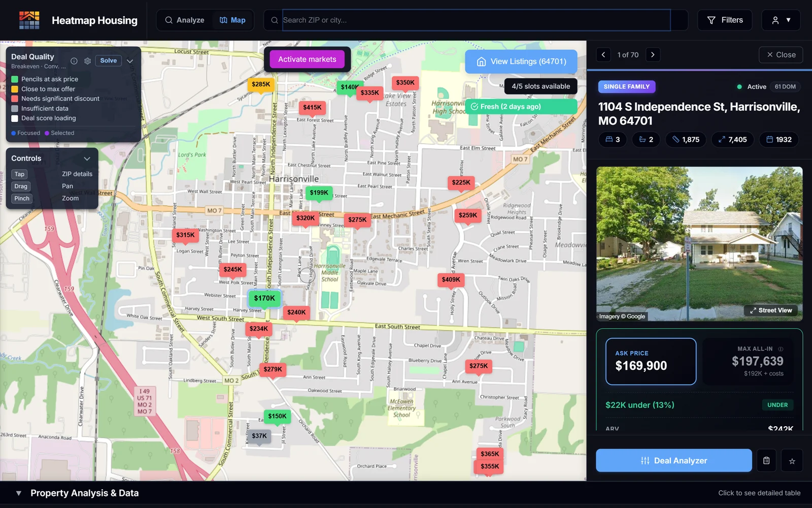Click the SINGLE FAMILY tag
The image size is (812, 508).
tap(627, 87)
